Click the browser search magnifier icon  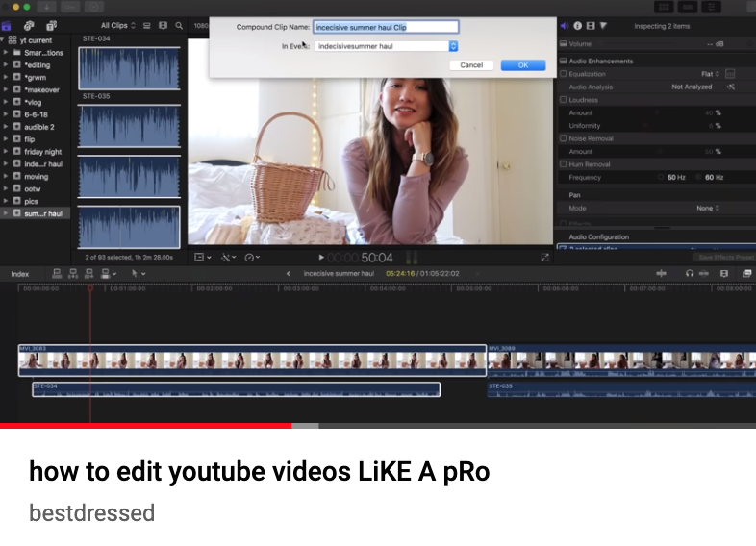(x=179, y=26)
